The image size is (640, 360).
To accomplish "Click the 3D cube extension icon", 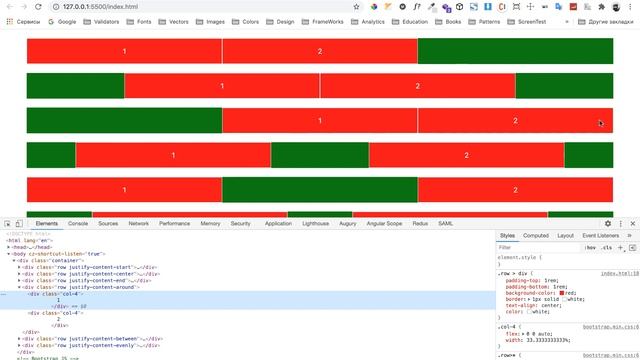I will [460, 7].
